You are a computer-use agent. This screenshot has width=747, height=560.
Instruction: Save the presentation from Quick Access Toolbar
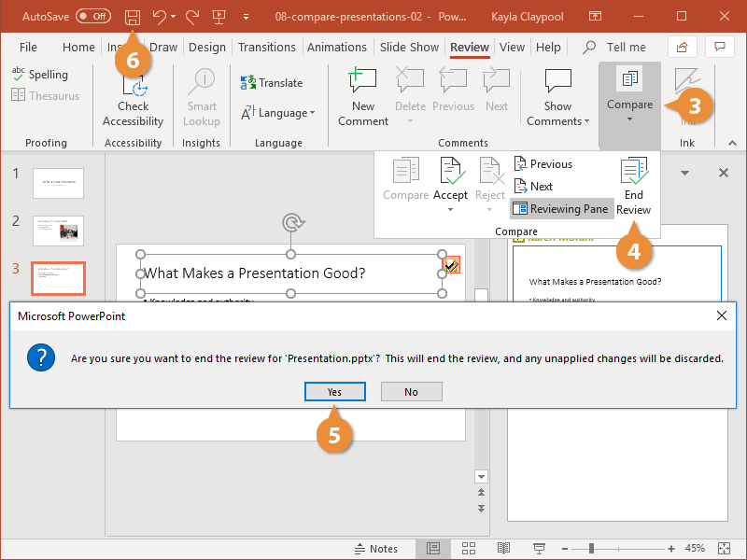click(132, 16)
